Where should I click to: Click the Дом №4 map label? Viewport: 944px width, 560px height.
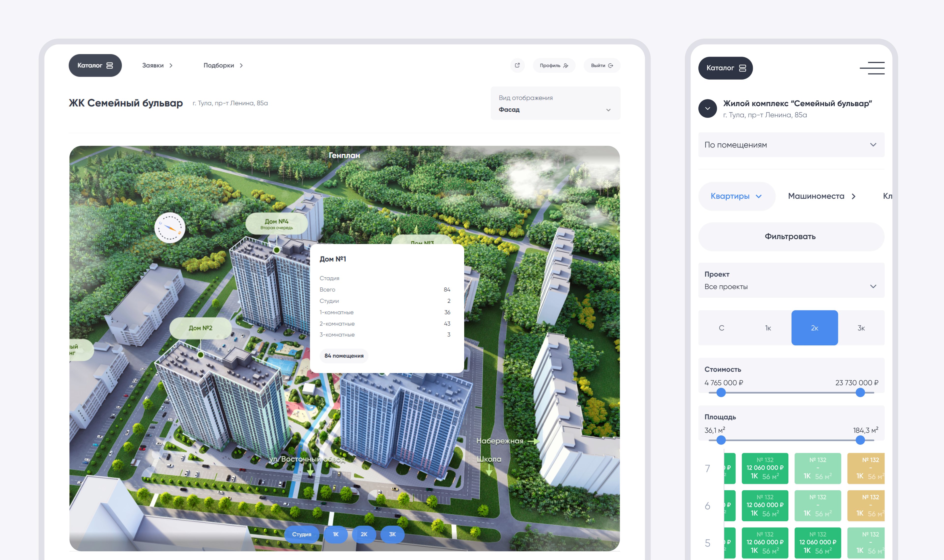click(276, 223)
